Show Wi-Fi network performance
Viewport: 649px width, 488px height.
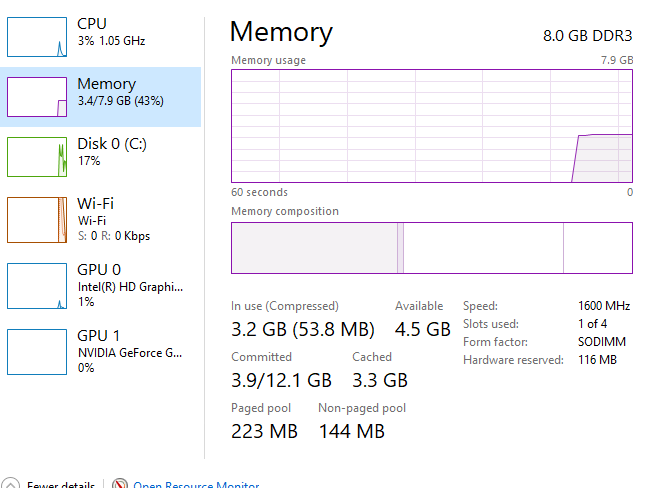pyautogui.click(x=101, y=220)
